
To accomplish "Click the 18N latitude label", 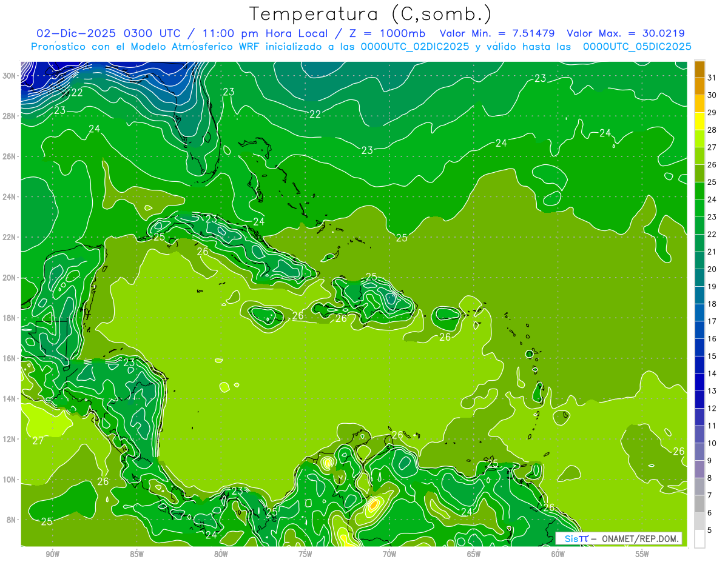I will (10, 318).
